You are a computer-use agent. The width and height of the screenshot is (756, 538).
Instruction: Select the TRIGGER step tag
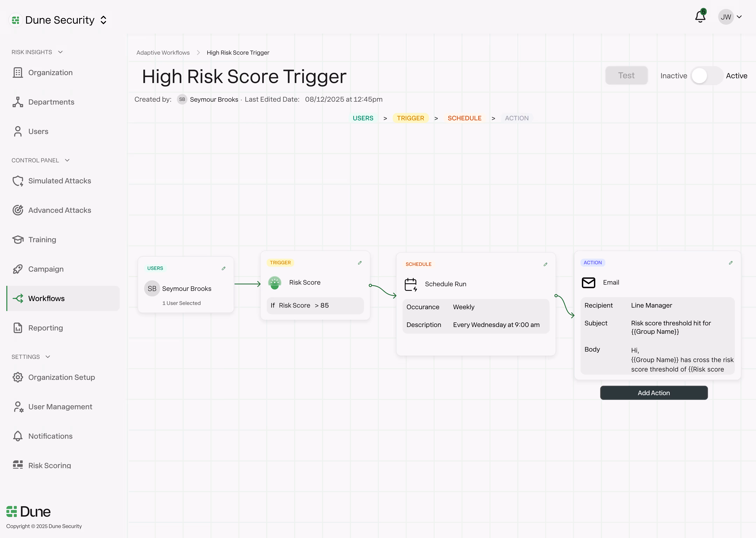[410, 118]
